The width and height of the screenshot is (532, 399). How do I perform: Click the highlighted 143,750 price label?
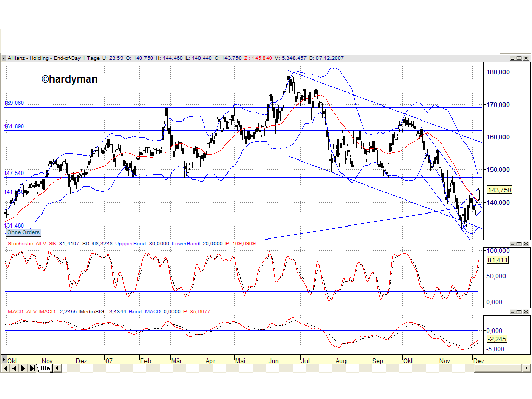coord(499,190)
